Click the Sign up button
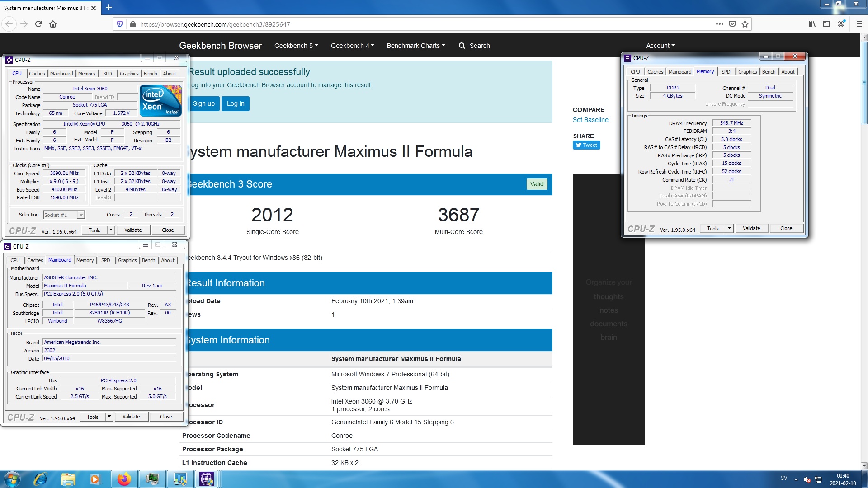Screen dimensions: 868x488 point(204,103)
